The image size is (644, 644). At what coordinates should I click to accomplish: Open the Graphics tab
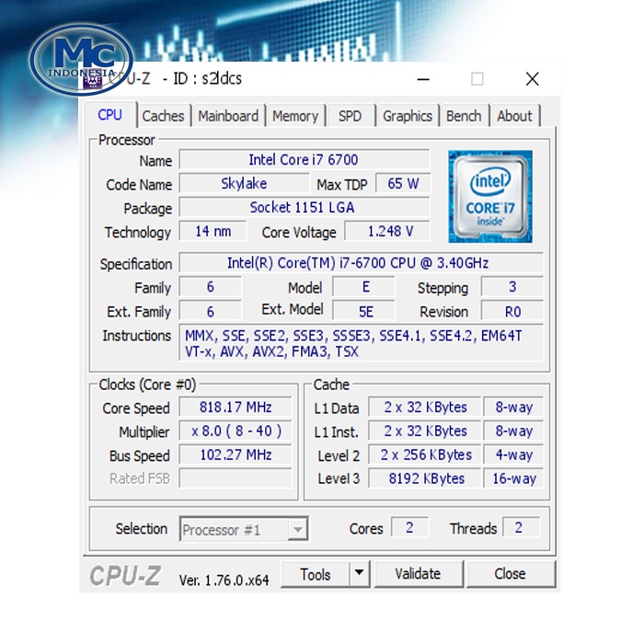coord(408,116)
